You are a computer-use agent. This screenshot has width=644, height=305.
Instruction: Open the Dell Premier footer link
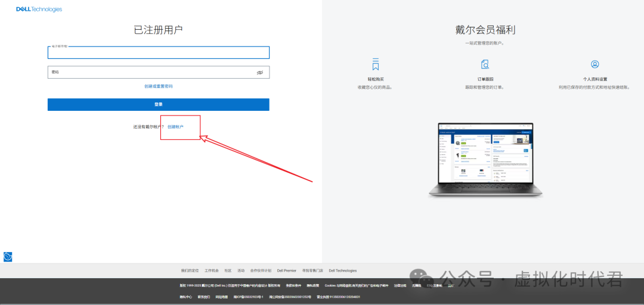(x=287, y=270)
